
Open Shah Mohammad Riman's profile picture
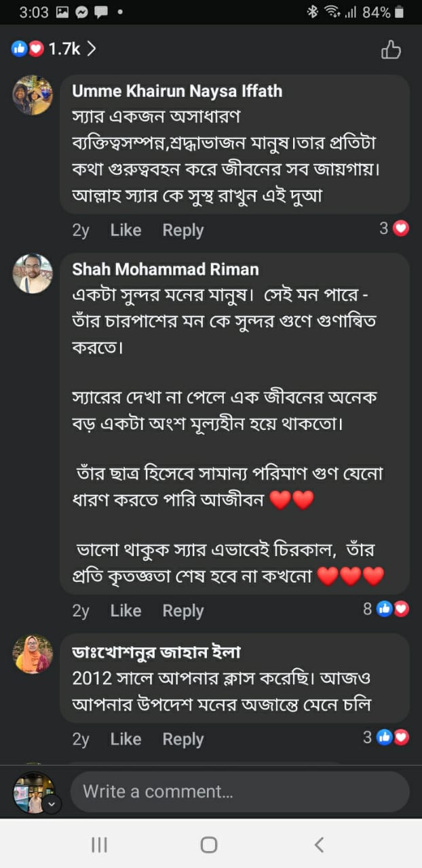(x=33, y=274)
